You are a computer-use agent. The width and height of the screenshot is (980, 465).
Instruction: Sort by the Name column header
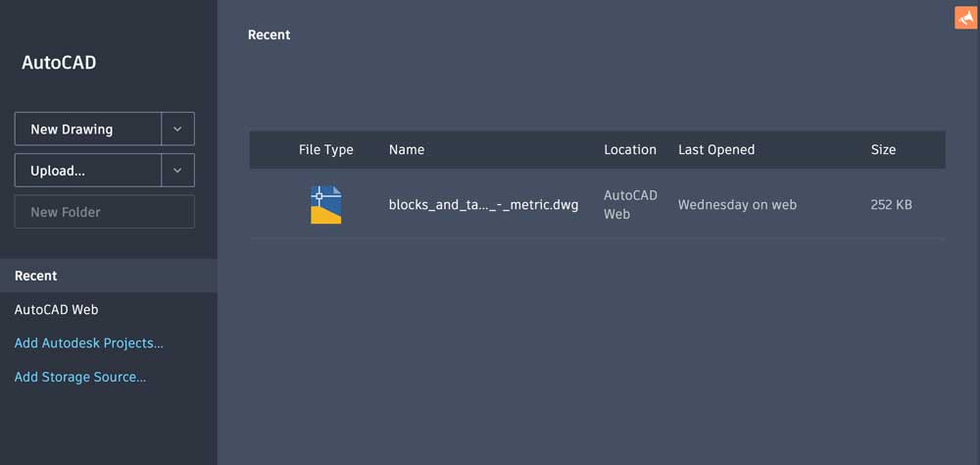coord(406,150)
